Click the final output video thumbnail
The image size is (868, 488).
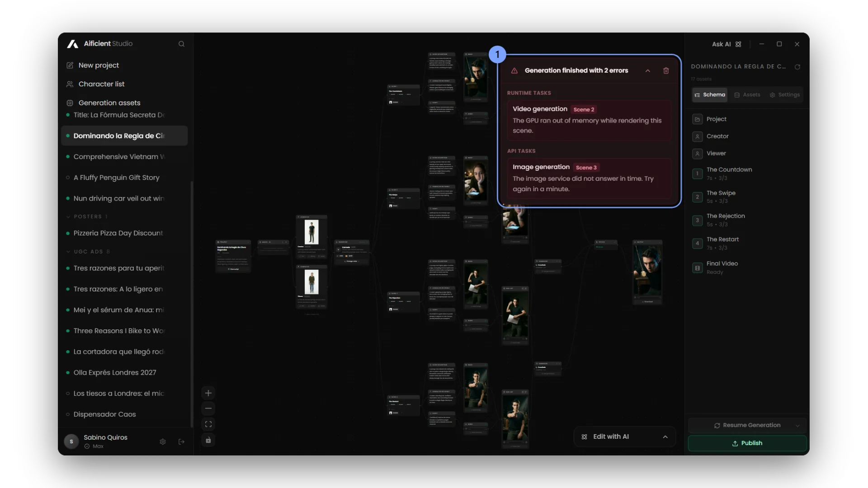point(648,271)
